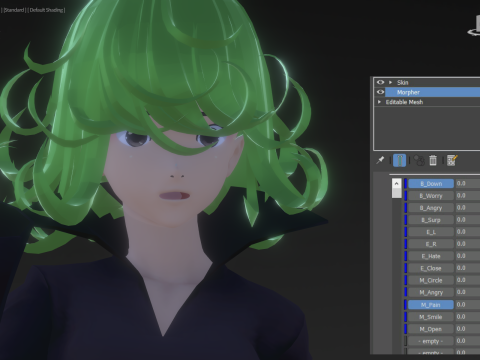Expand the Skin modifier sub-levels
480x360 pixels.
pyautogui.click(x=390, y=82)
